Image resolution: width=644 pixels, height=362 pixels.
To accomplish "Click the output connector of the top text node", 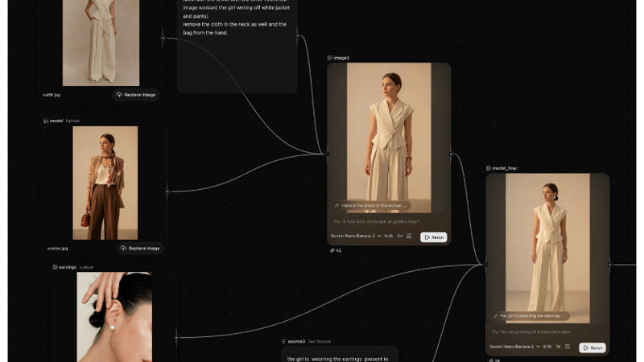I will (x=298, y=36).
